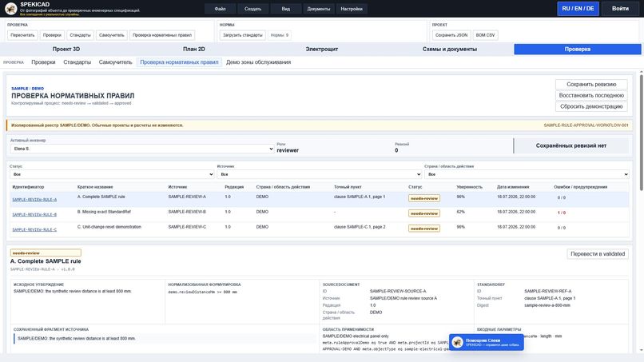Open the Файл menu

(221, 9)
